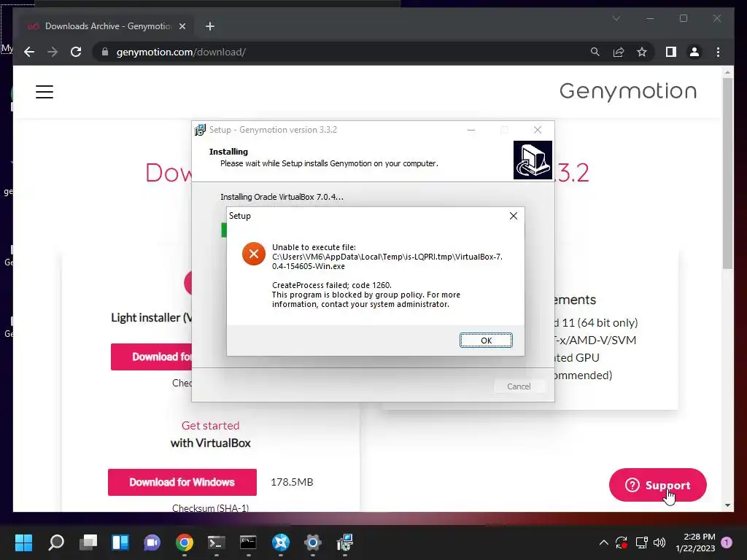Open the hamburger menu on Genymotion site
Image resolution: width=747 pixels, height=560 pixels.
(x=44, y=91)
